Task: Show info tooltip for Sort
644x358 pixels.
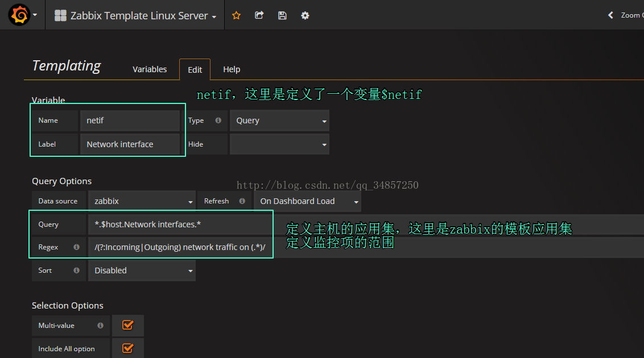Action: coord(76,270)
